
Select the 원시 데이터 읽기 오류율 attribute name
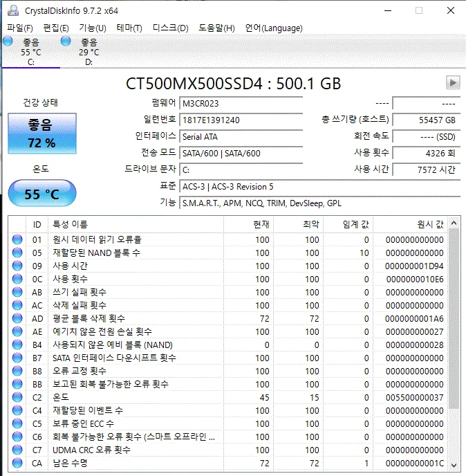click(97, 239)
